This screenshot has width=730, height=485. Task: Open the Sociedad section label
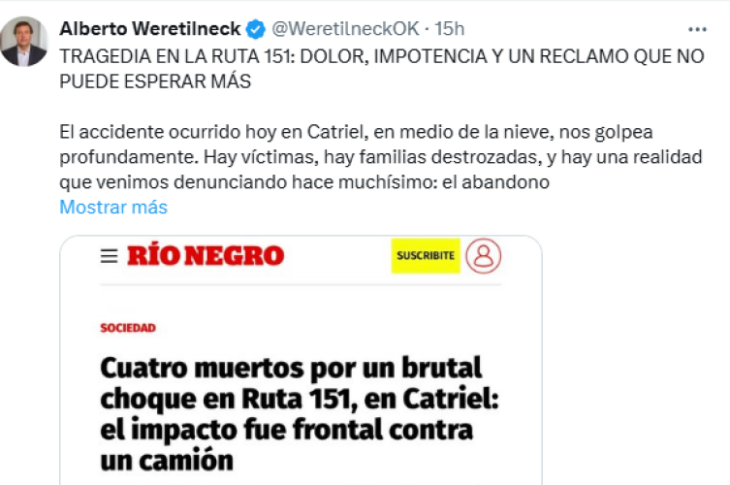tap(128, 328)
